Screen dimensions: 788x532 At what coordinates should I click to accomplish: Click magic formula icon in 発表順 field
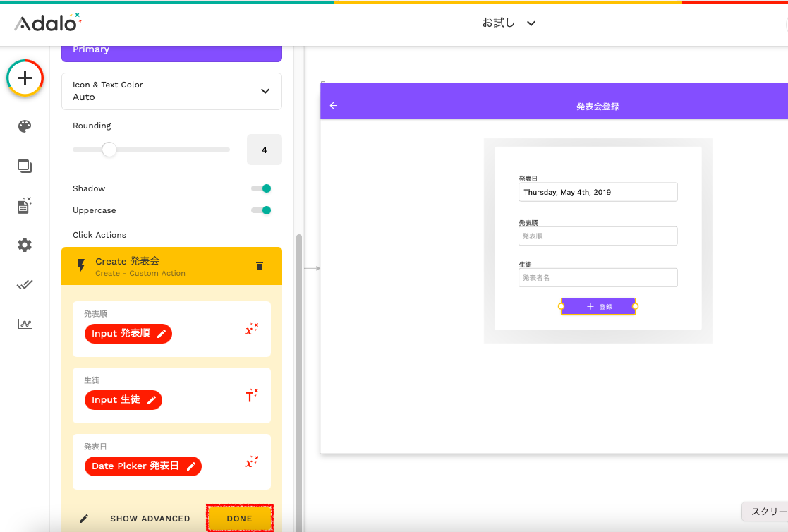tap(251, 330)
